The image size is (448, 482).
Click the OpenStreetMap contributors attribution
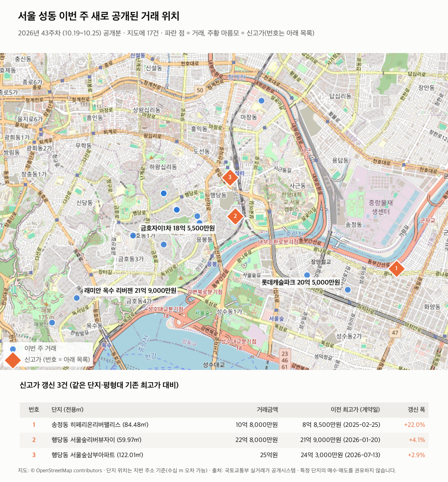pos(66,470)
